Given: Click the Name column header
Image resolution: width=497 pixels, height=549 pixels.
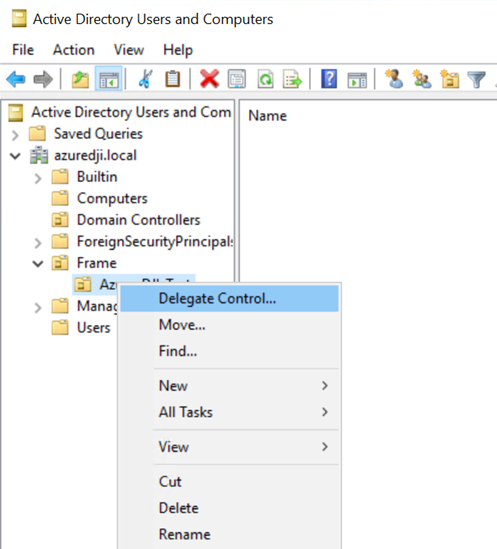Looking at the screenshot, I should click(268, 116).
